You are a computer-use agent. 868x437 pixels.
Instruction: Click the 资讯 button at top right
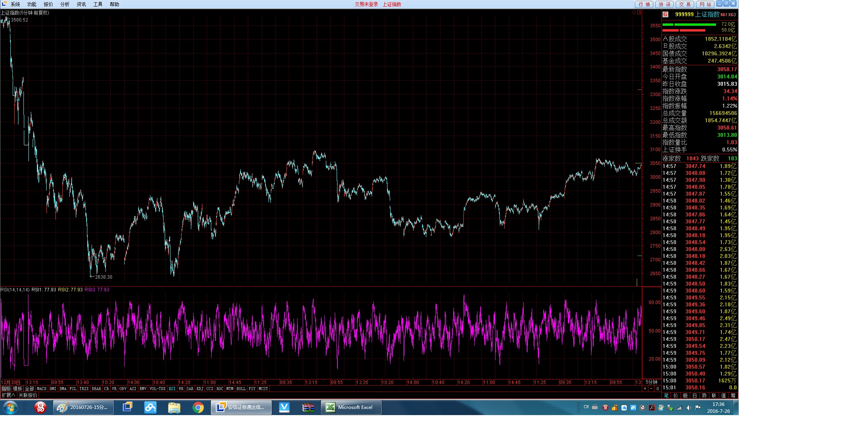(664, 4)
